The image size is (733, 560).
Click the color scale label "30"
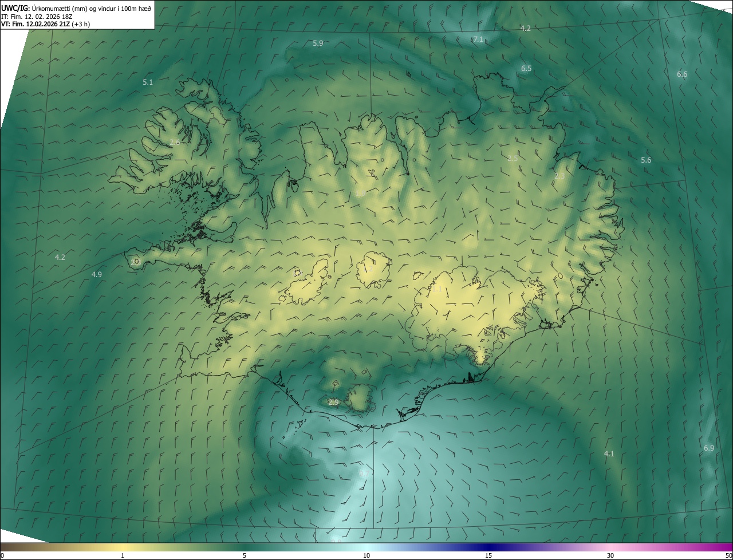tap(610, 555)
